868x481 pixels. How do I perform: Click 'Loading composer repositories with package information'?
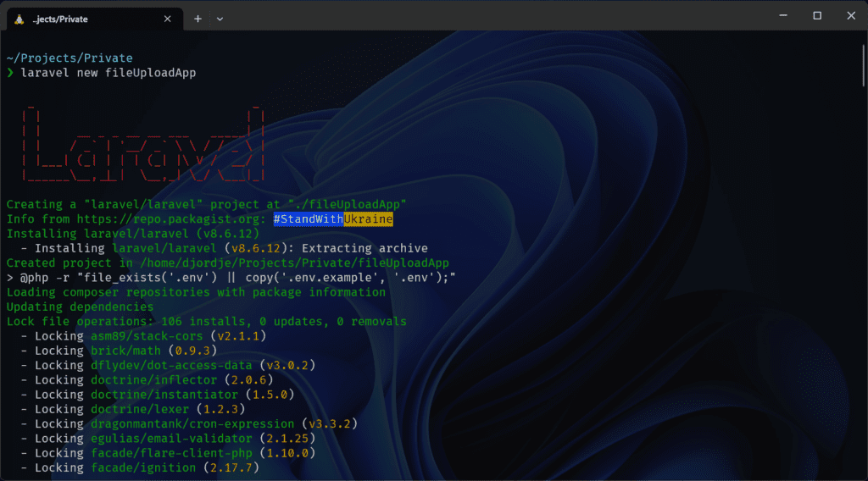[196, 292]
